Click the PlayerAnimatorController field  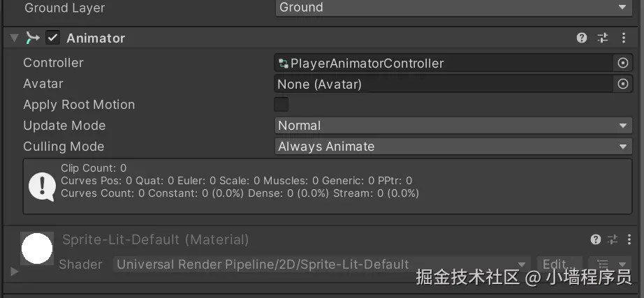[x=444, y=63]
